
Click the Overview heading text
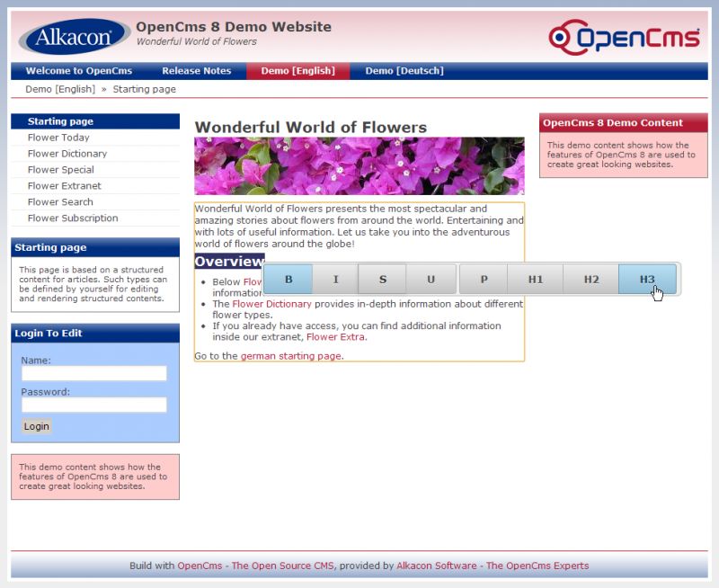click(229, 262)
